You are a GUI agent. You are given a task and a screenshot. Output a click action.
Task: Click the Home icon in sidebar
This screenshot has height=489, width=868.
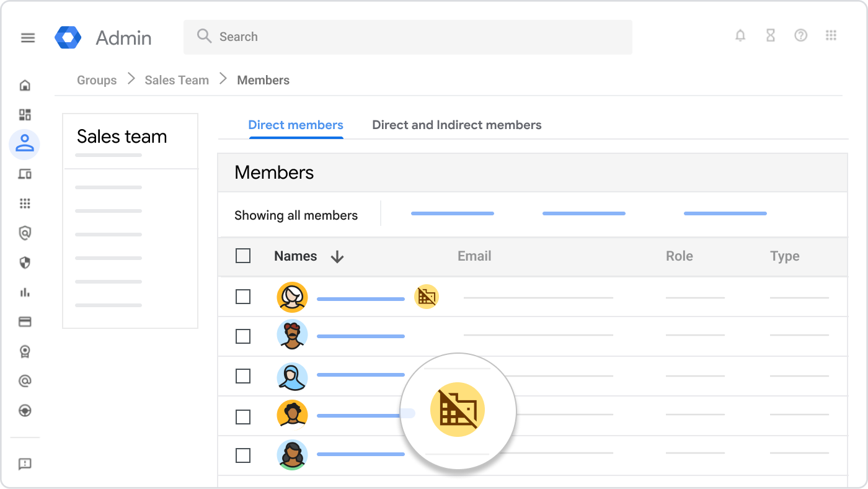point(25,85)
